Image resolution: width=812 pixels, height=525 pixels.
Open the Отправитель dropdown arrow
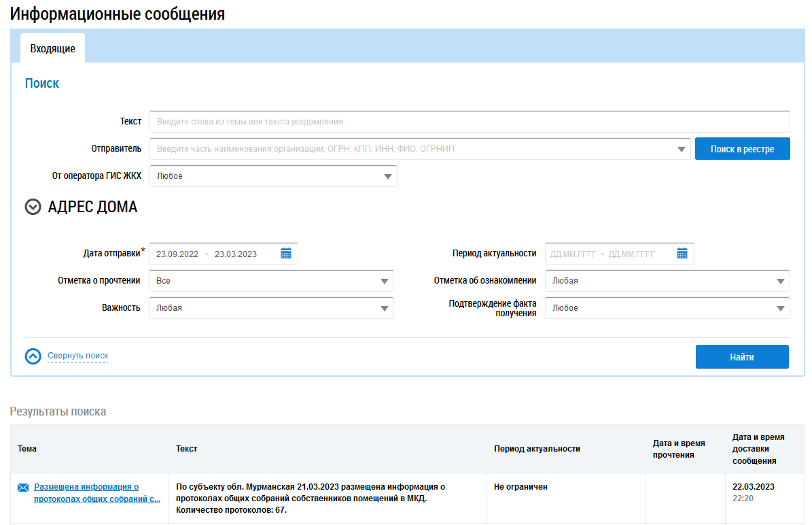[x=682, y=149]
